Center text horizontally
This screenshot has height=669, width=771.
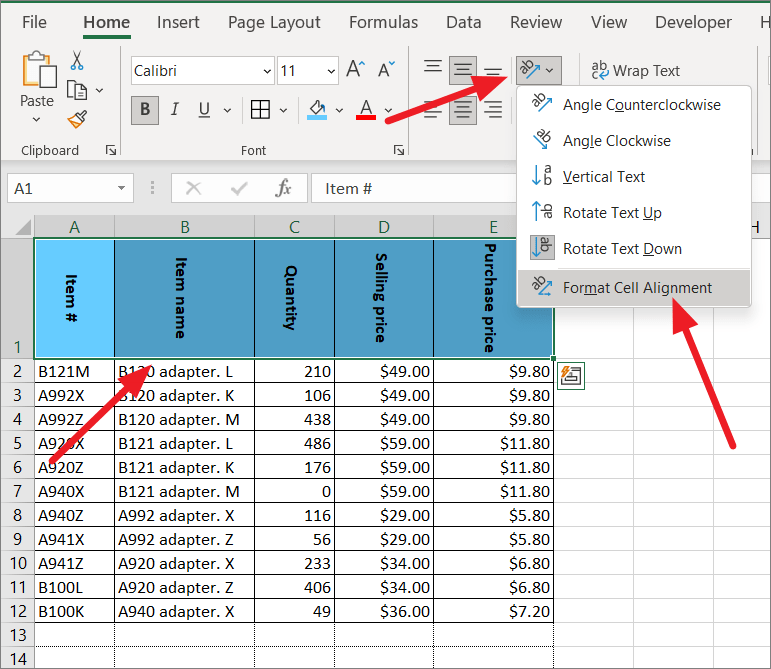(463, 110)
